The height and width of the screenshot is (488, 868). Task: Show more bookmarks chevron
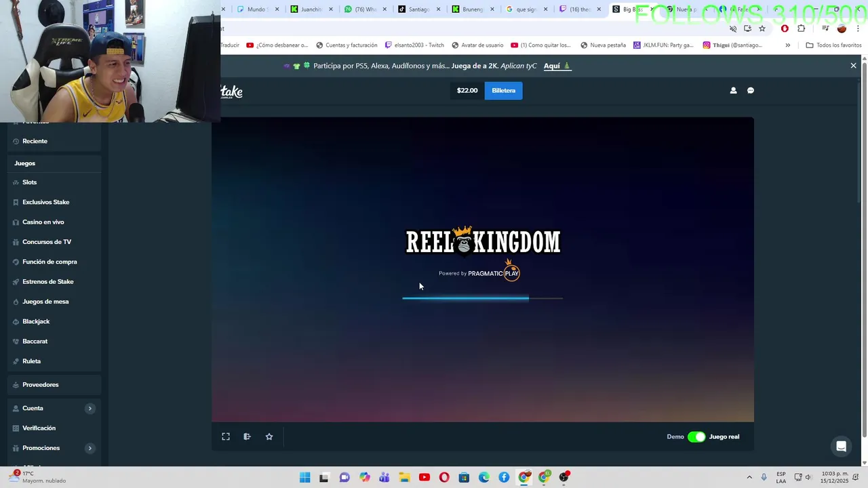coord(787,45)
